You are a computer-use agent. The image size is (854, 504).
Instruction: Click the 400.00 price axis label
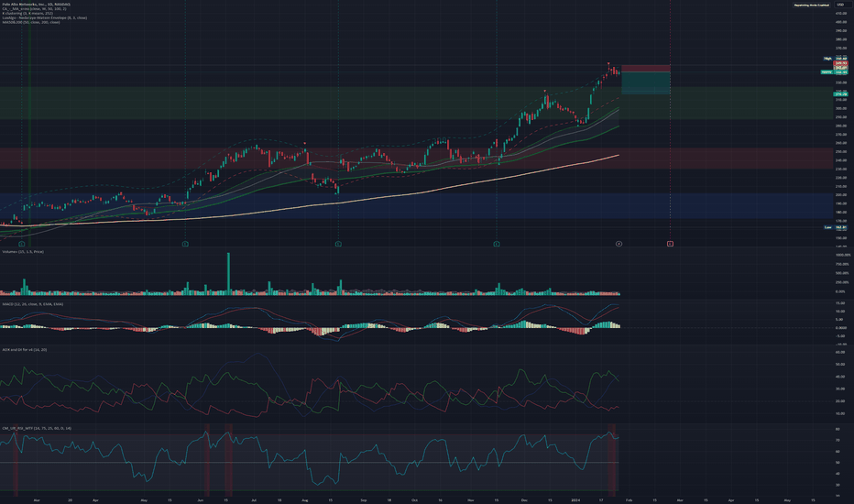coord(840,22)
